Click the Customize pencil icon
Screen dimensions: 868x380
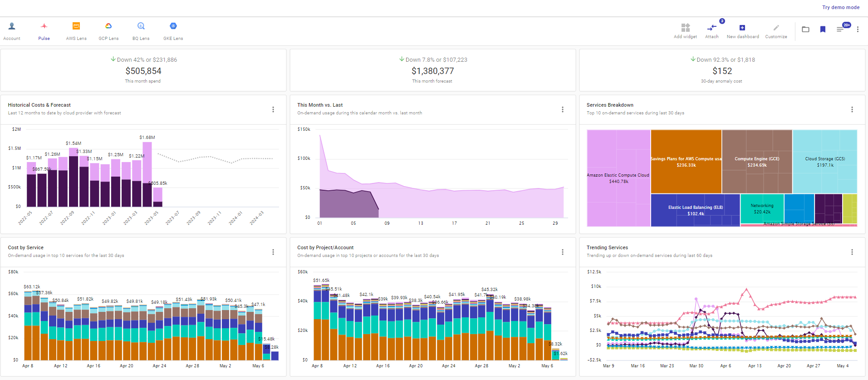point(776,28)
